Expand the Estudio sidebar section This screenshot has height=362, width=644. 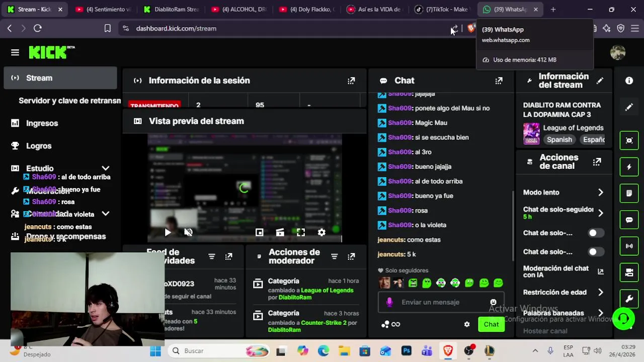pyautogui.click(x=106, y=168)
